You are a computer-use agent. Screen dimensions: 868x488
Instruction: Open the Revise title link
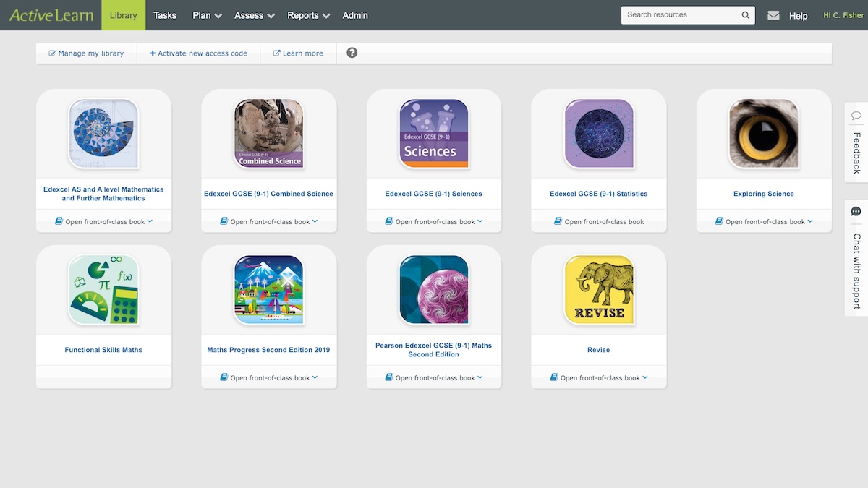599,350
